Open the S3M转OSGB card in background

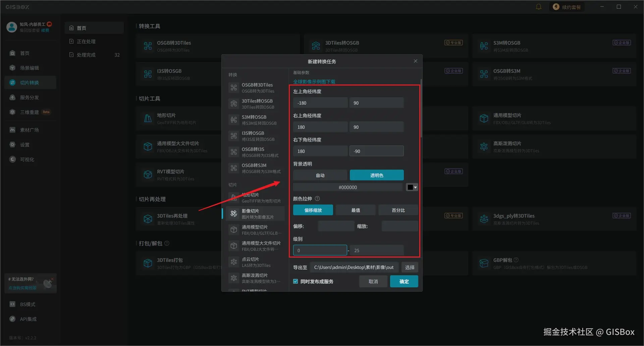coord(554,46)
